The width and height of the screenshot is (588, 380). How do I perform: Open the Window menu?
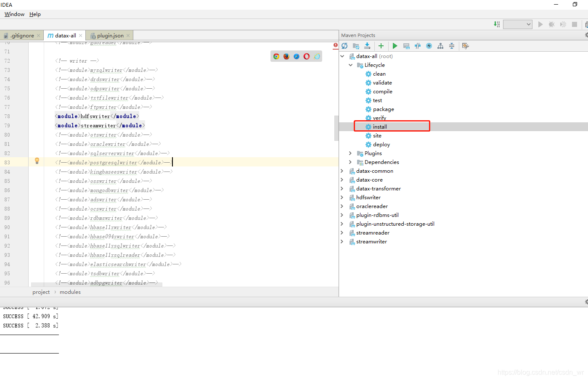[14, 14]
